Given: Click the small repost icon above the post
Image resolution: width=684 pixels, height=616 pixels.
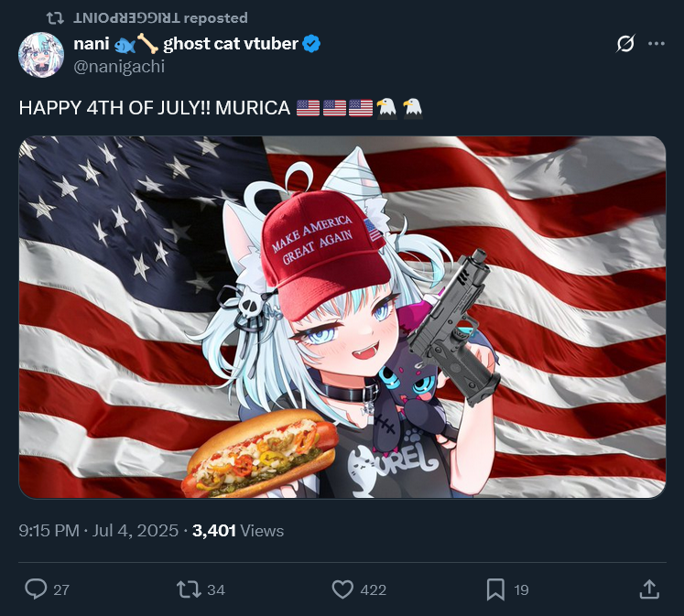Looking at the screenshot, I should (55, 18).
